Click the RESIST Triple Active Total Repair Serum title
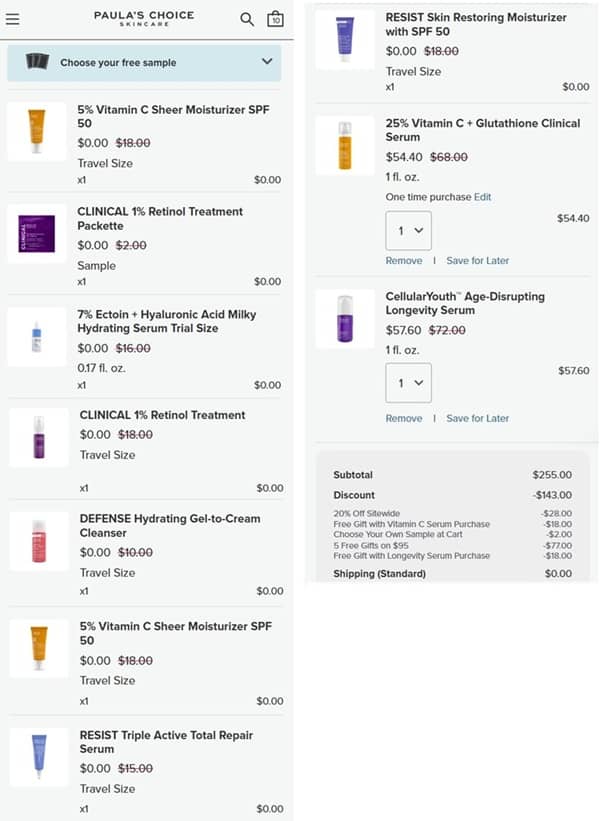 (166, 742)
